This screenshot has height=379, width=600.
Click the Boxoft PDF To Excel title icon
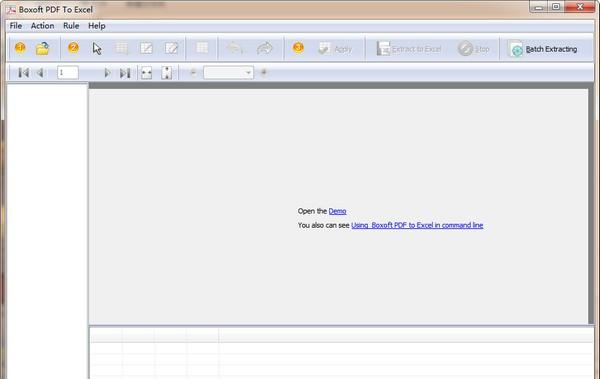click(11, 10)
